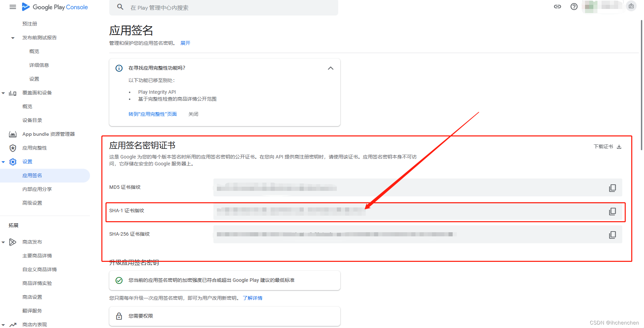Image resolution: width=644 pixels, height=328 pixels.
Task: Click the search magnifier icon
Action: click(x=120, y=7)
